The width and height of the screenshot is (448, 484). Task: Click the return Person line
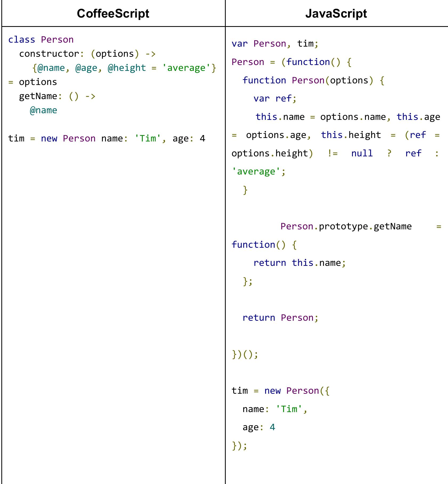pos(280,317)
